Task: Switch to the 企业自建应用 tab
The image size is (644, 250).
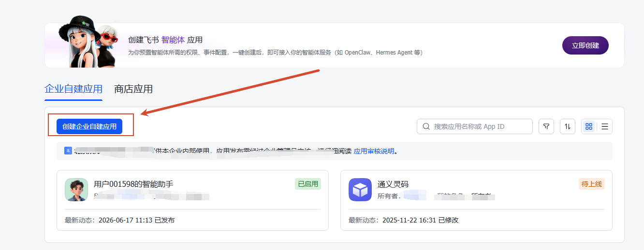Action: (73, 89)
